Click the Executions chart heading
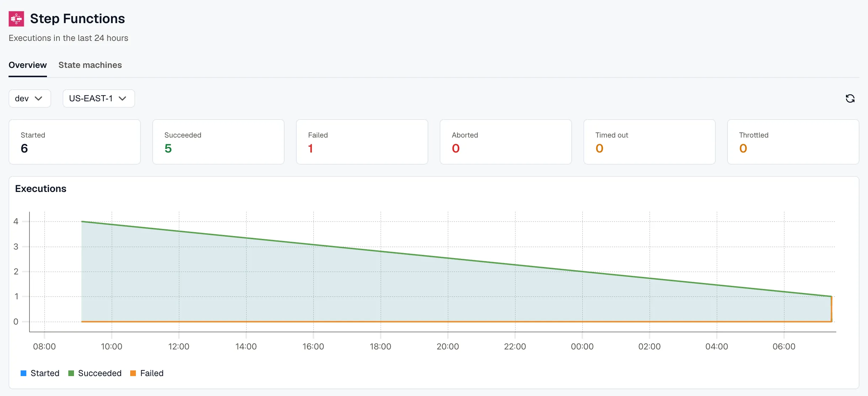The image size is (868, 396). pos(41,189)
